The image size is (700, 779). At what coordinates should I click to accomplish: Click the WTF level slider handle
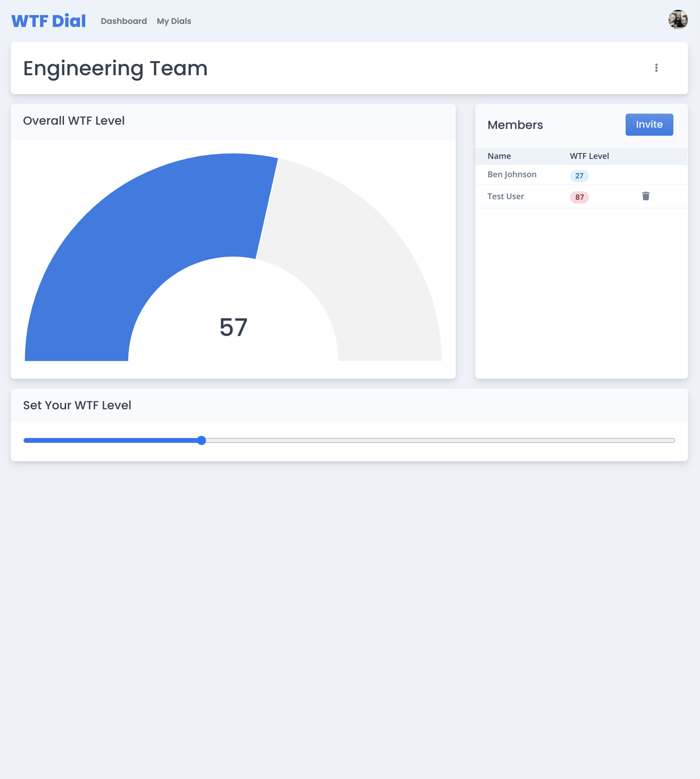click(x=202, y=440)
